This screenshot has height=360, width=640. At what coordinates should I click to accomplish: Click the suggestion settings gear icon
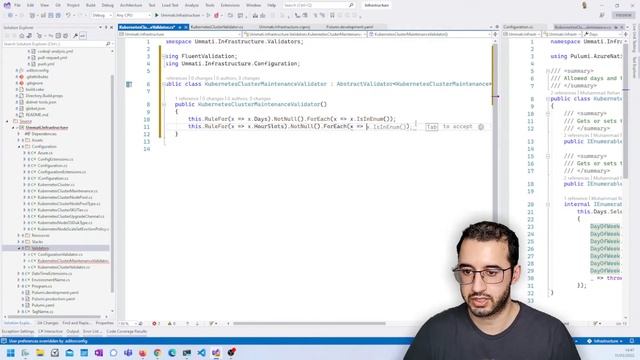(481, 127)
